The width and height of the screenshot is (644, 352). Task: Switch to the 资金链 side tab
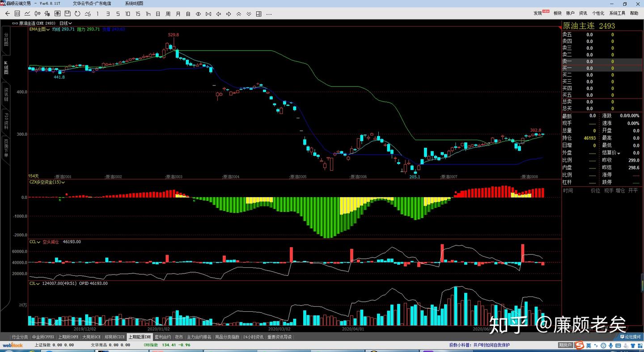(6, 94)
